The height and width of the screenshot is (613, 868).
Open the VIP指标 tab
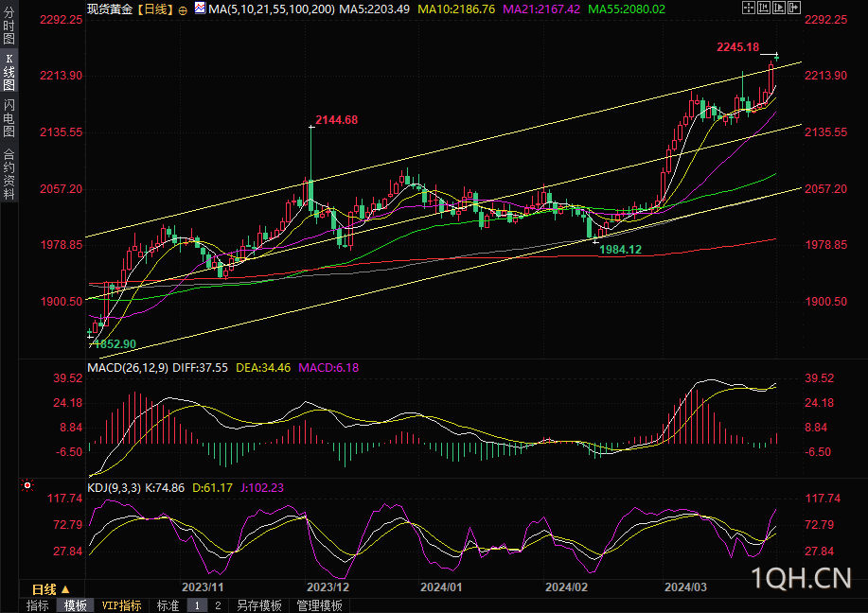coord(122,605)
